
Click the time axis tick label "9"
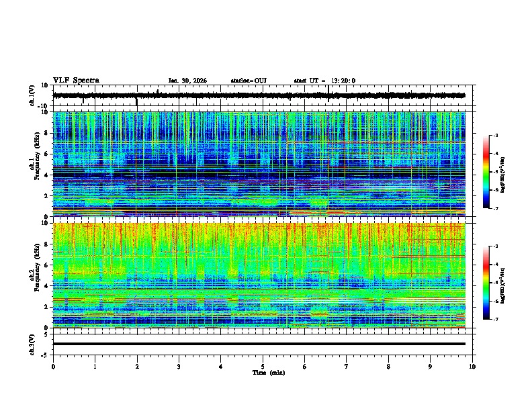click(430, 367)
